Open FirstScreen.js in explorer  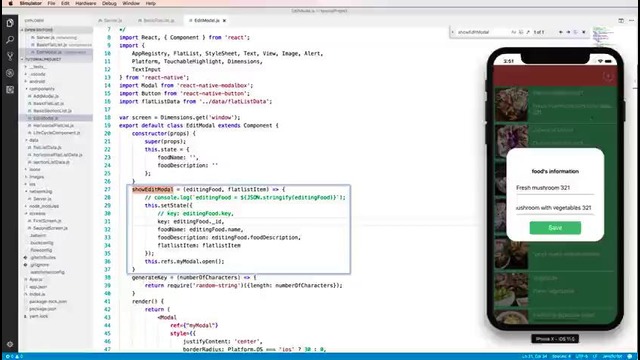(x=47, y=221)
